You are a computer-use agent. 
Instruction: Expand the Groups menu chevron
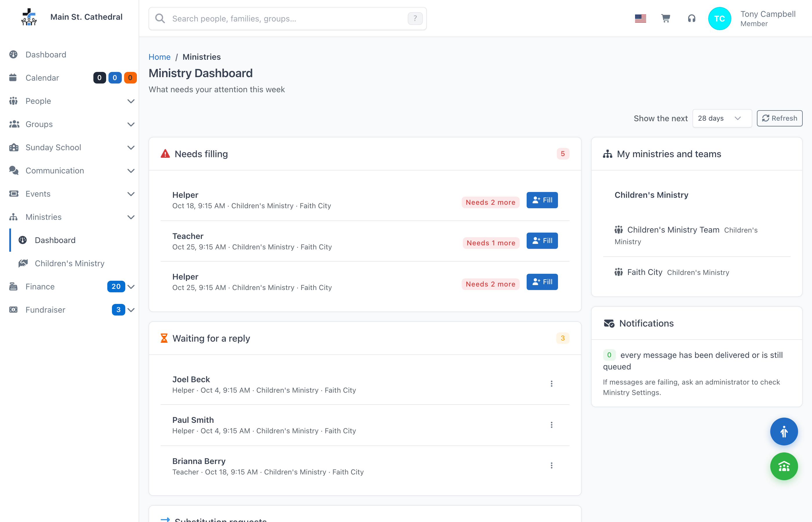[131, 124]
